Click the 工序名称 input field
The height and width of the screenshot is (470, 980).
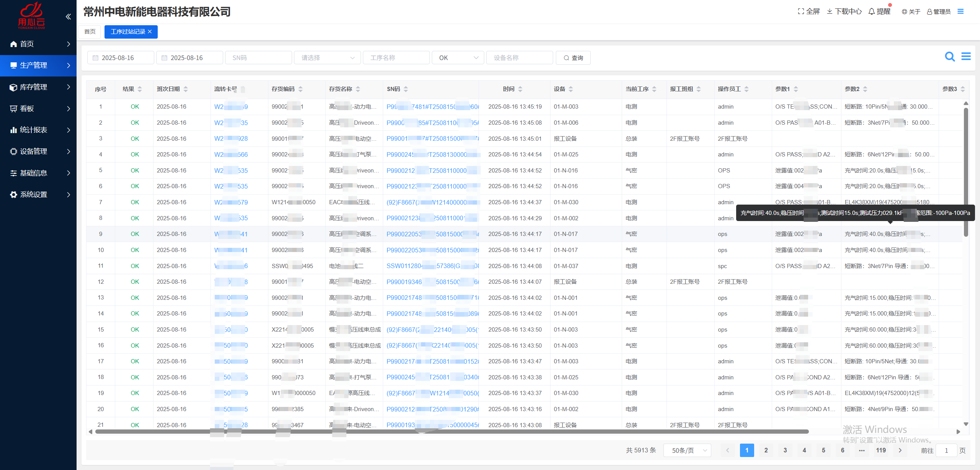click(x=396, y=58)
